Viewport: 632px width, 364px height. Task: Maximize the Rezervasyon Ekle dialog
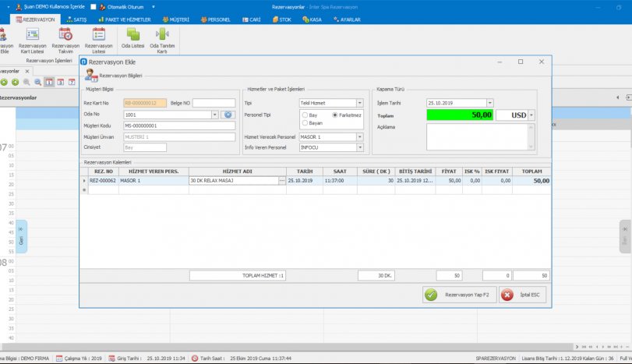coord(521,62)
